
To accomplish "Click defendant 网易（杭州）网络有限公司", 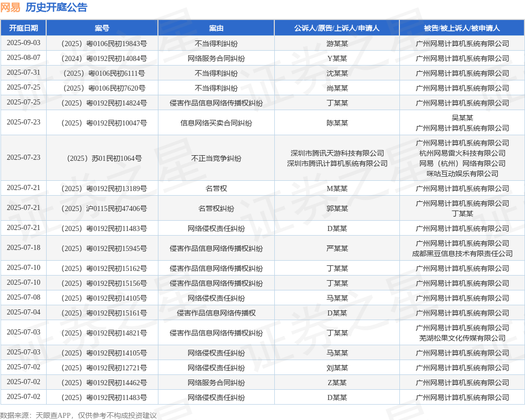I will [x=462, y=163].
